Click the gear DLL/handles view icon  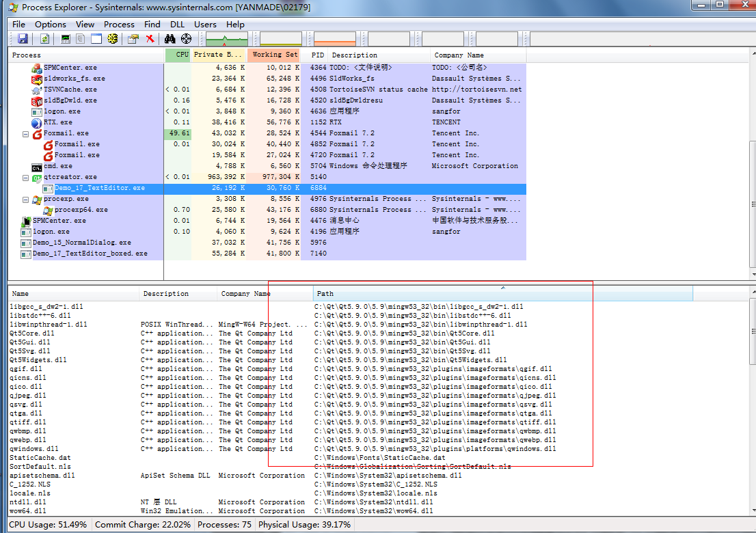[x=112, y=38]
